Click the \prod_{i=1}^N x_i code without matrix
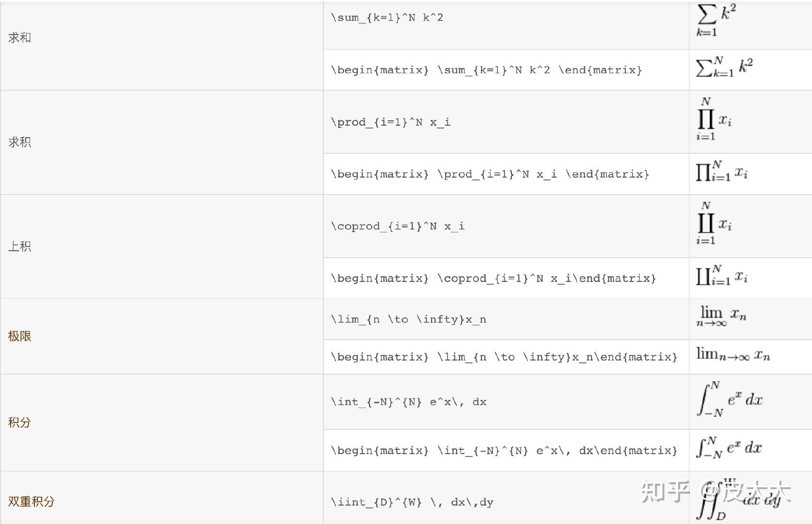Viewport: 812px width, 524px height. (x=390, y=122)
